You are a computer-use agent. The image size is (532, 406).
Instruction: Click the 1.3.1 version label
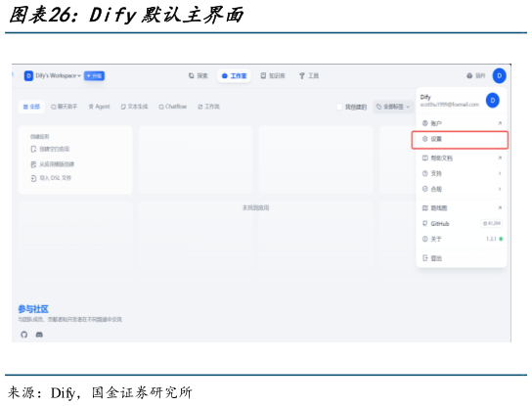491,239
